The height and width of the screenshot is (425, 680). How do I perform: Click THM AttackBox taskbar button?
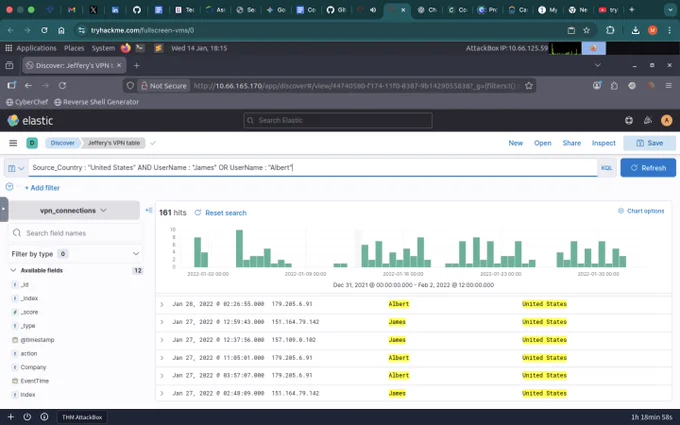[82, 417]
